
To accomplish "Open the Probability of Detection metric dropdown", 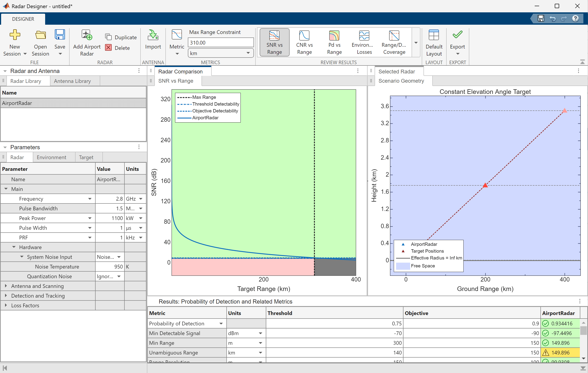I will 221,324.
